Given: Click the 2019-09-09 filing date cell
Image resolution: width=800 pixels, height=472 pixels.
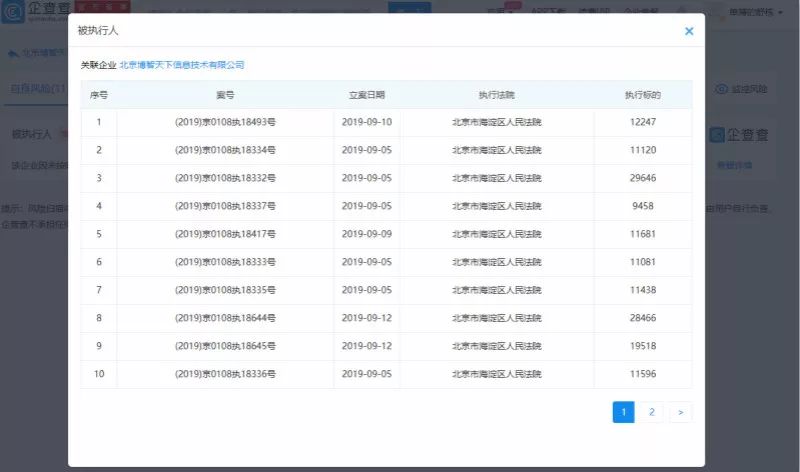Looking at the screenshot, I should coord(367,234).
